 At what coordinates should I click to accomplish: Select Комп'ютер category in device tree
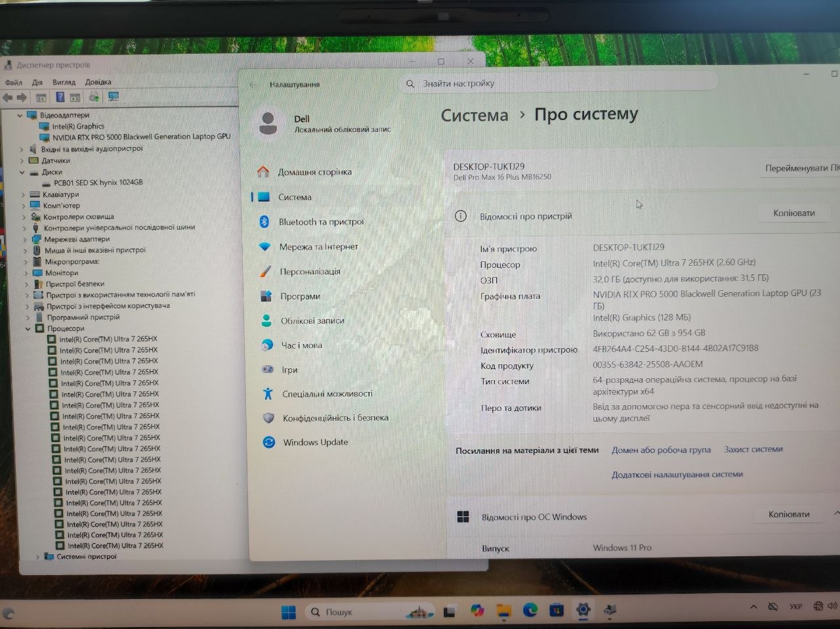coord(61,206)
